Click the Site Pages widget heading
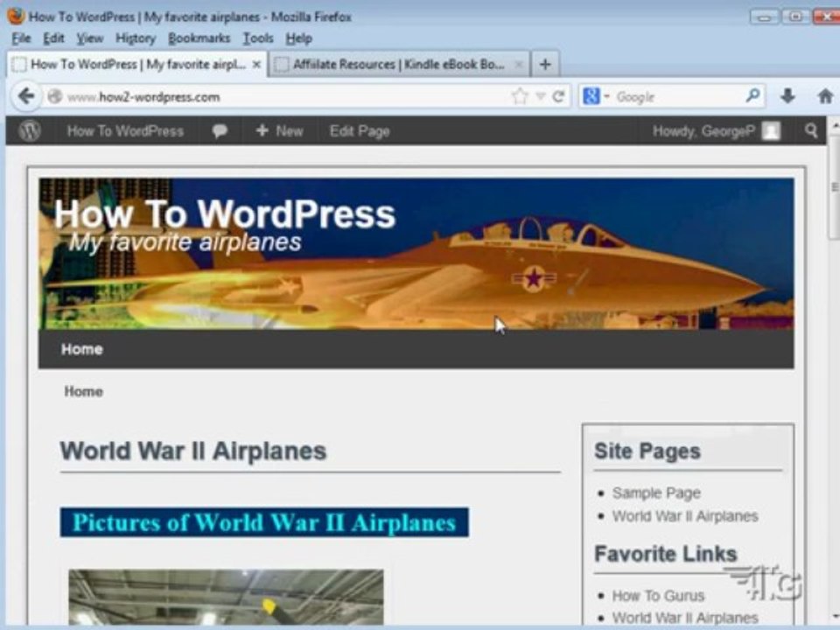The image size is (840, 630). (x=647, y=451)
